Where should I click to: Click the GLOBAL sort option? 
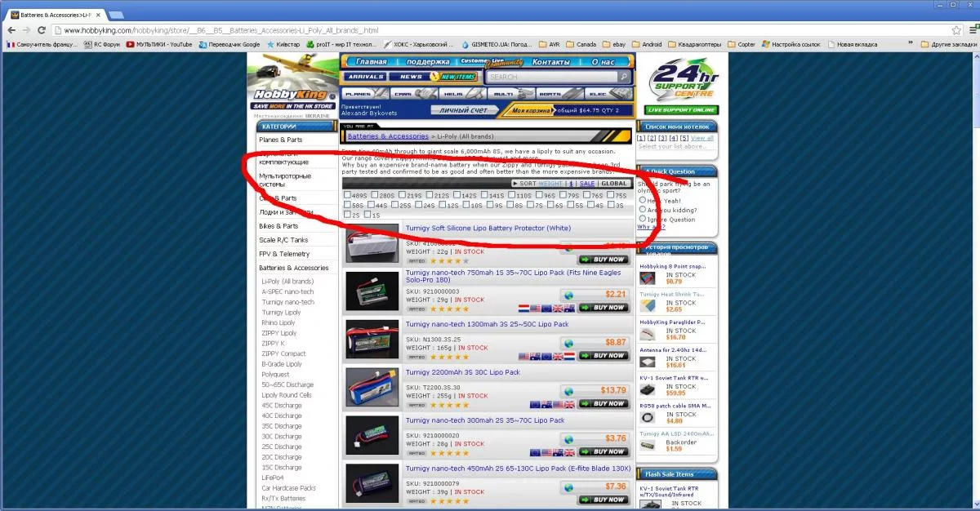click(615, 184)
